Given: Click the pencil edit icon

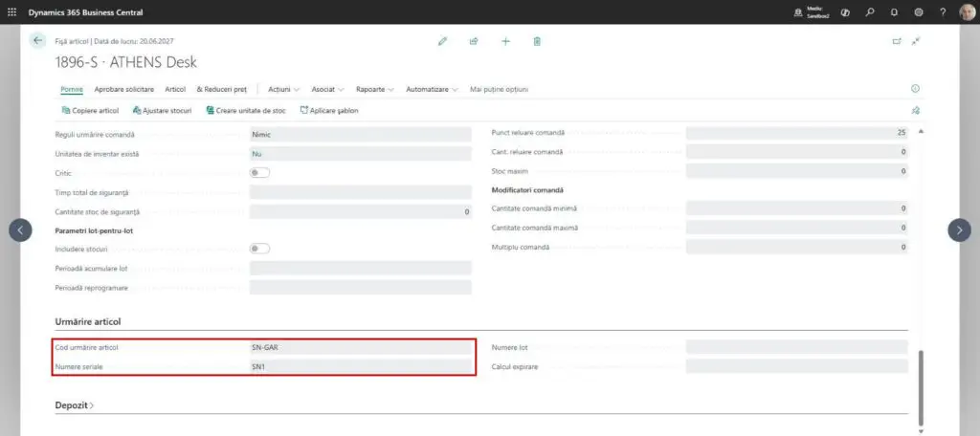Looking at the screenshot, I should [442, 41].
